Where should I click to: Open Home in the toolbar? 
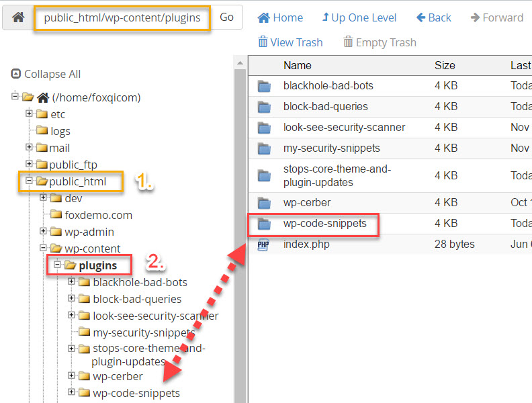tap(280, 17)
